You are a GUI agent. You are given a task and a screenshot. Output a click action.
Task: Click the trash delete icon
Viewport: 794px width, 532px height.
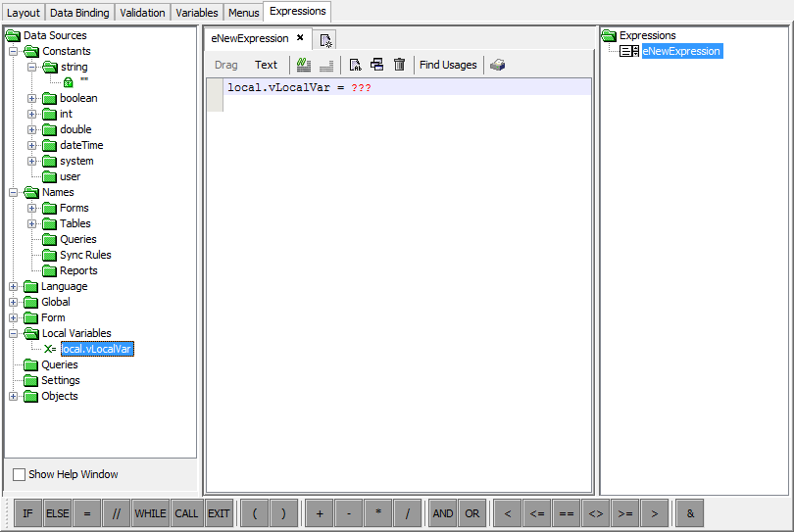[399, 65]
